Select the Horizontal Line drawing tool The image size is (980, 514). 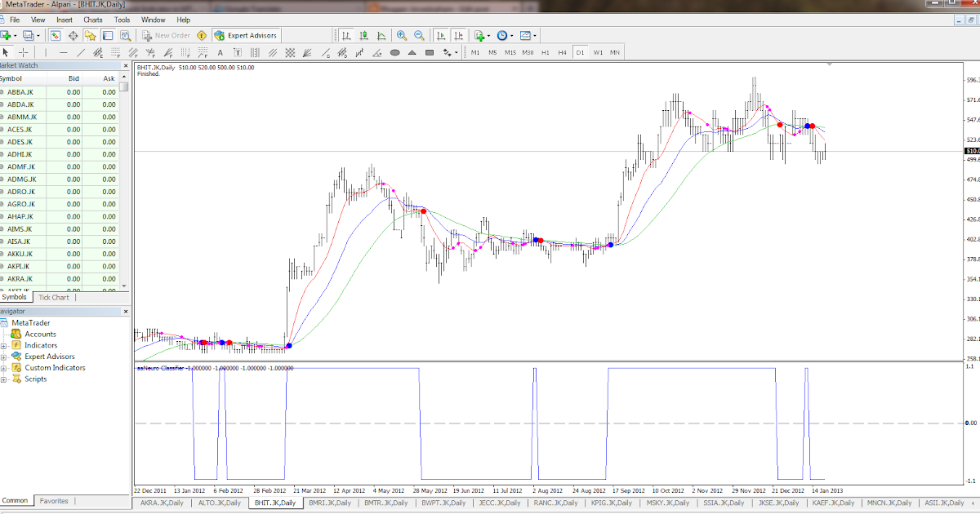click(63, 52)
